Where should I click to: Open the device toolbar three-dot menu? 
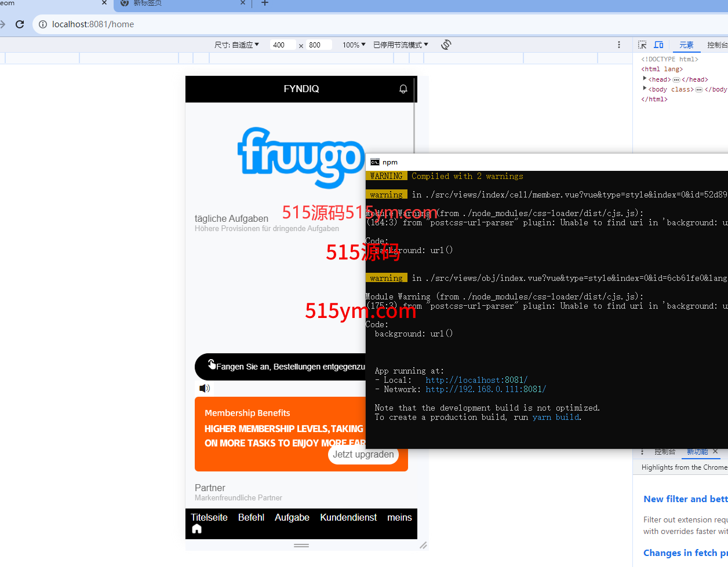[x=619, y=45]
